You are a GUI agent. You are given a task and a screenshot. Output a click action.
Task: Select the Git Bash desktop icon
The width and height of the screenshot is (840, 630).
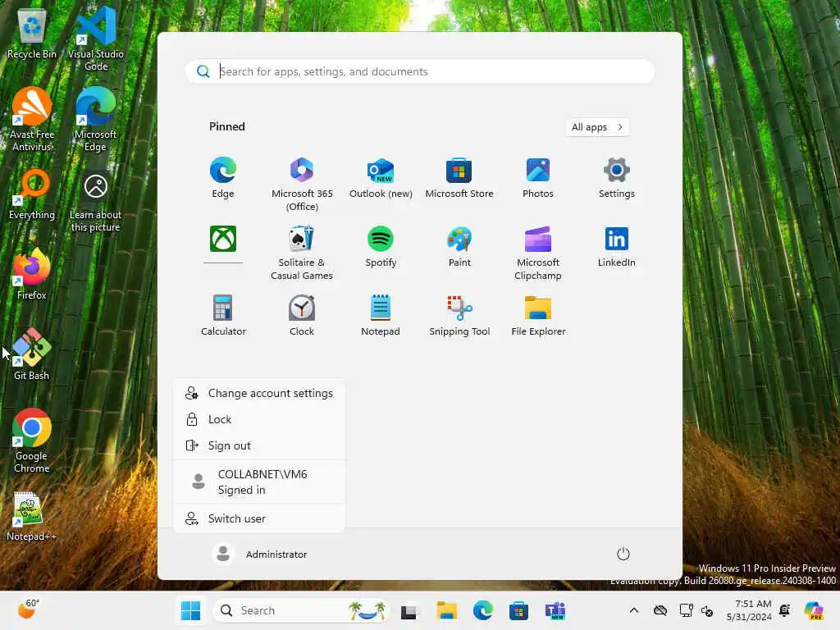tap(32, 354)
